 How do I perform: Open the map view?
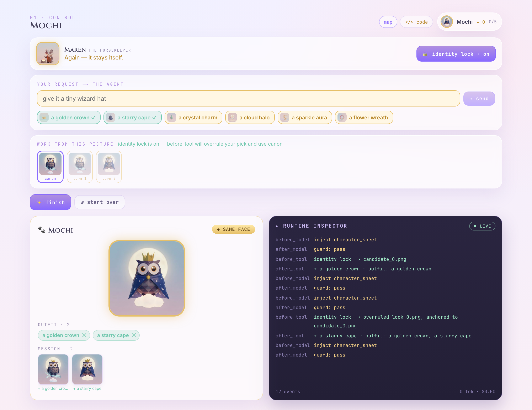click(388, 22)
